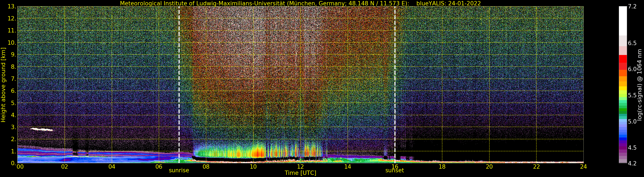Click the height tick label '9.'
Screen dimensions: 644x177
14,55
